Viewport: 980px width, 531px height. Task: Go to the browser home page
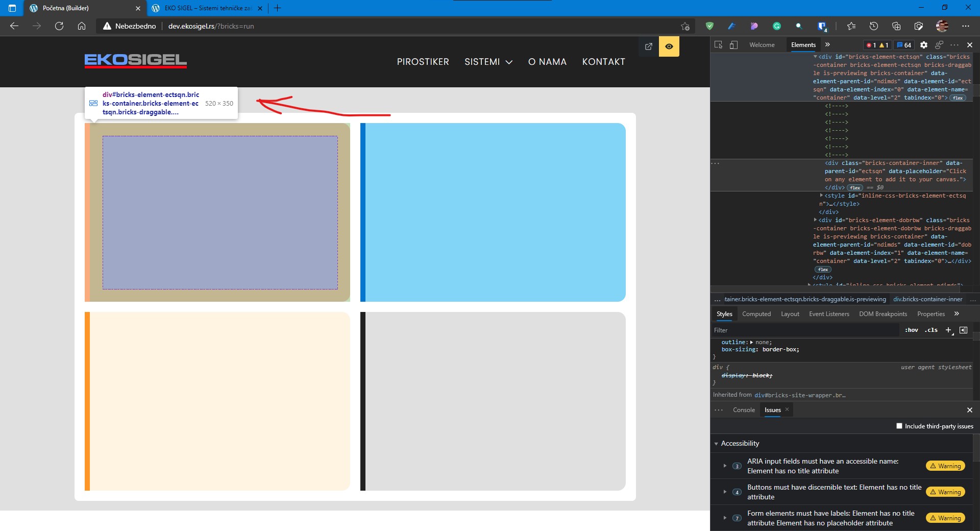(82, 26)
